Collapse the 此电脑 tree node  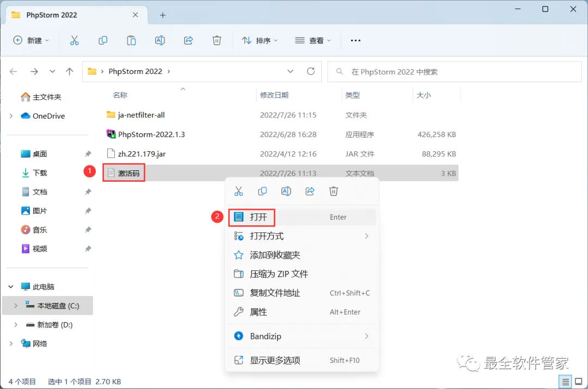11,287
